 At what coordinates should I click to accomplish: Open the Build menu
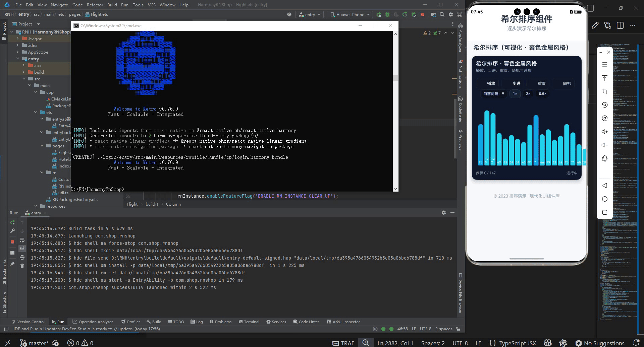click(x=112, y=5)
